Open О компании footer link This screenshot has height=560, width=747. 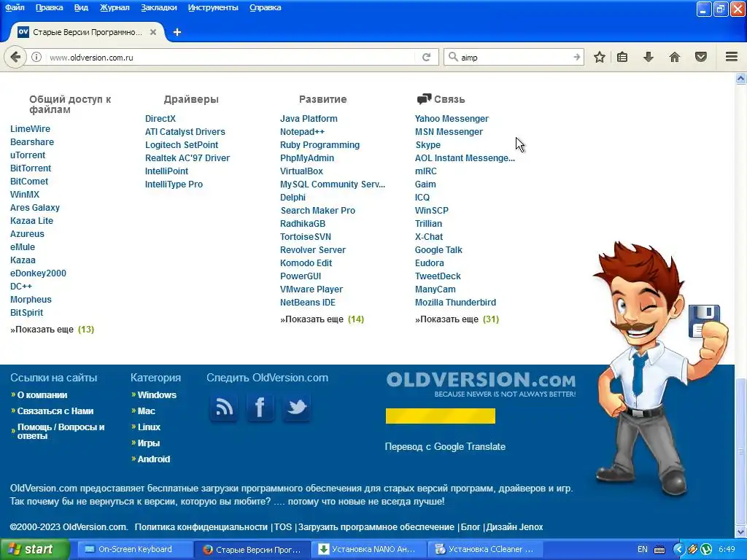click(x=42, y=394)
